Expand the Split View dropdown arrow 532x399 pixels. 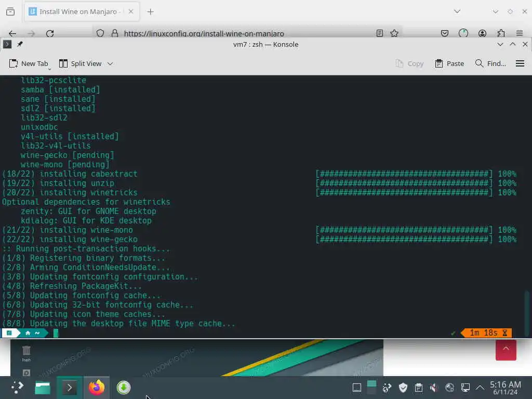110,64
